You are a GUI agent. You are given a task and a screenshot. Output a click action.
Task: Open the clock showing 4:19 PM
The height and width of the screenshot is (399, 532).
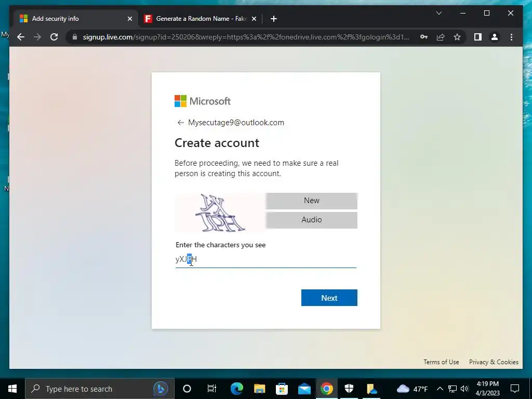point(487,389)
